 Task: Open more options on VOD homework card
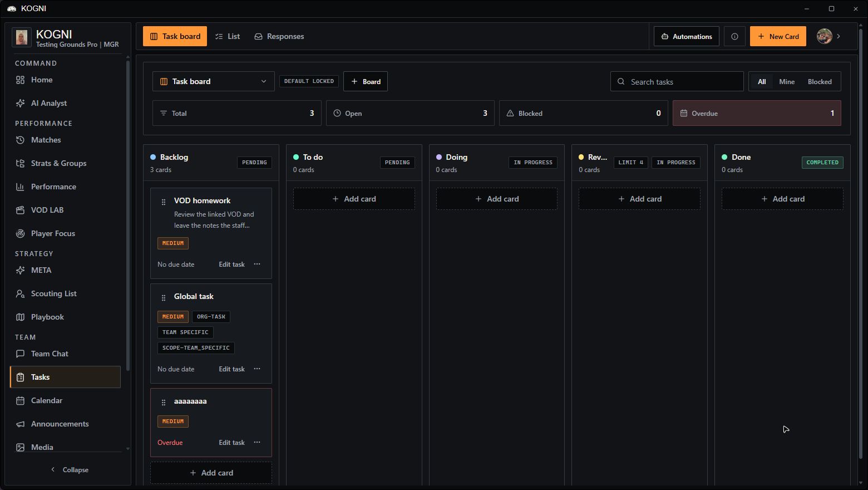click(x=257, y=264)
